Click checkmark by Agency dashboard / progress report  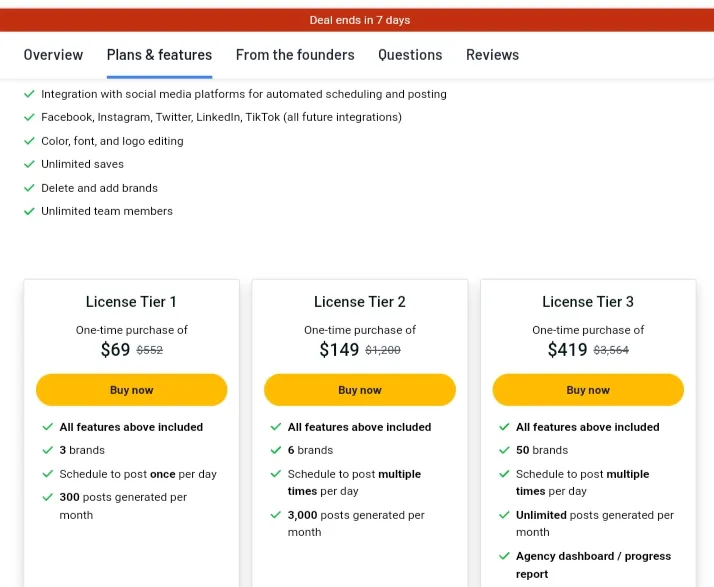pos(504,556)
